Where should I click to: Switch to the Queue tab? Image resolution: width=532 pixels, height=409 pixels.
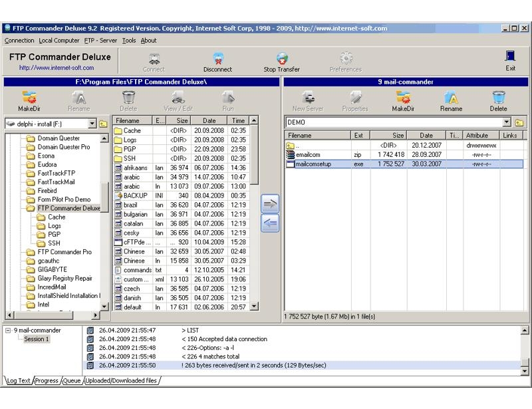[72, 380]
